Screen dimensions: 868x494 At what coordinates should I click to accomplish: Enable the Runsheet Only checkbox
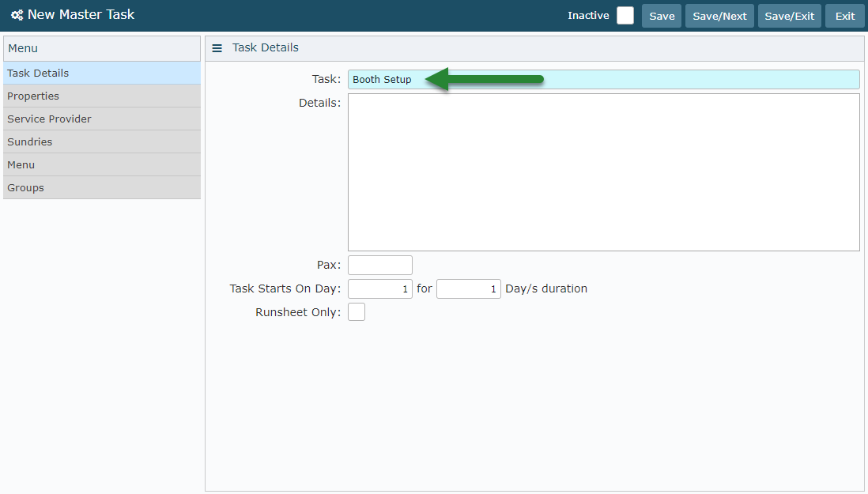tap(357, 312)
